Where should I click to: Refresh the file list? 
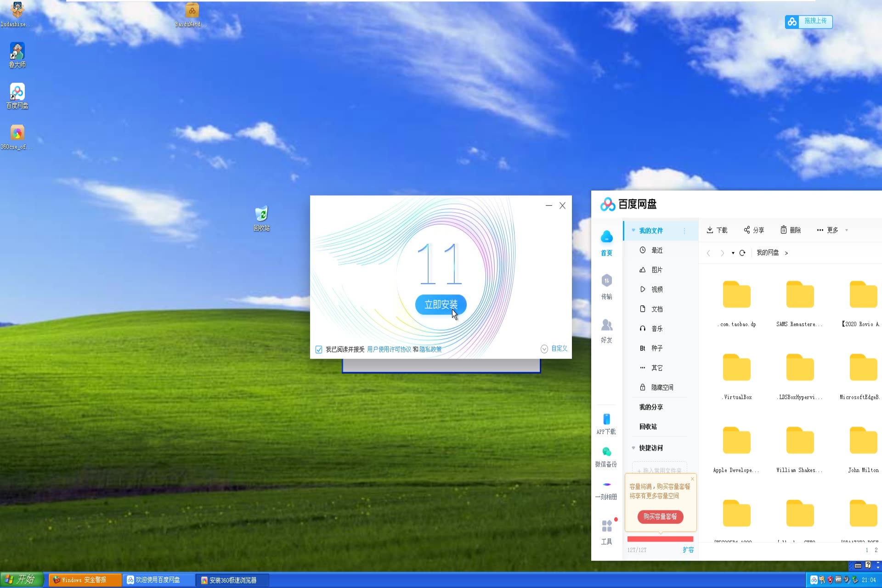point(742,253)
